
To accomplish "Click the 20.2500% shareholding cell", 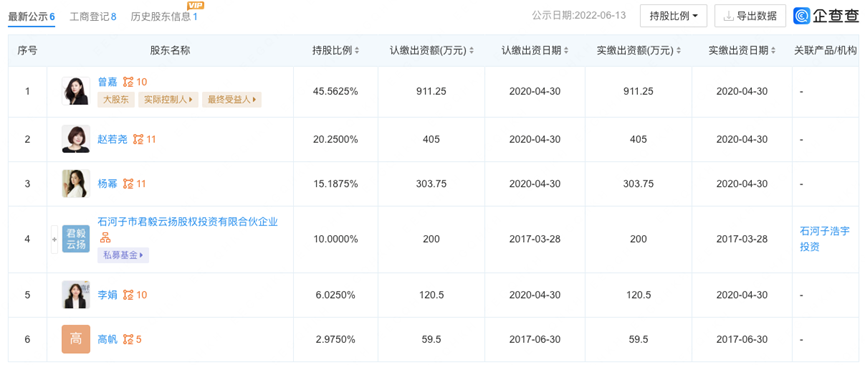I will coord(335,139).
